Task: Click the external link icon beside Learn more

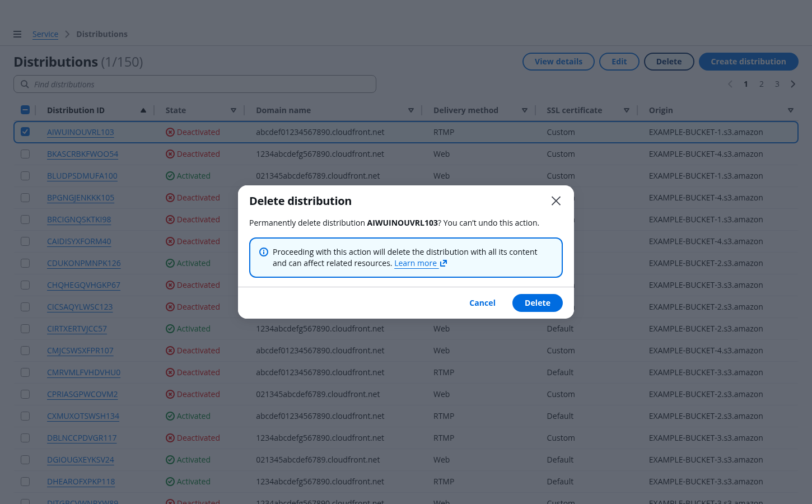Action: (x=444, y=263)
